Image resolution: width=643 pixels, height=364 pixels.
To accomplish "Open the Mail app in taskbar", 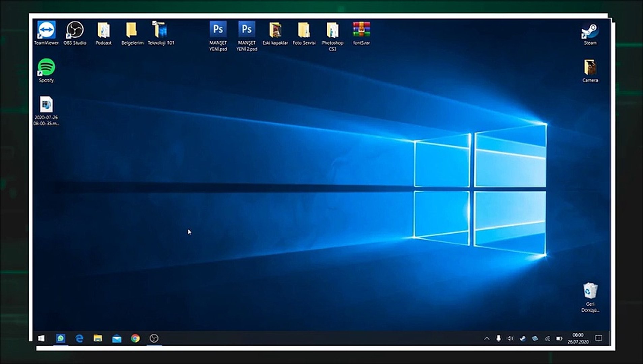I will (x=117, y=338).
